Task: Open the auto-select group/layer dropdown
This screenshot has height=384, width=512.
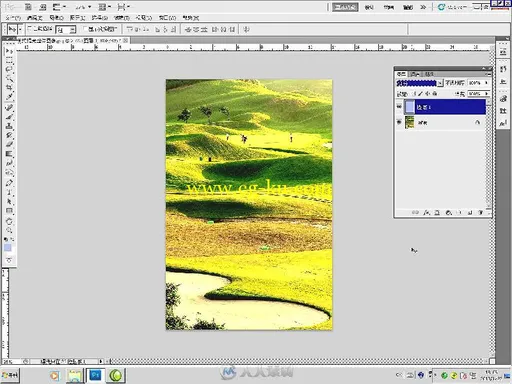Action: click(73, 30)
